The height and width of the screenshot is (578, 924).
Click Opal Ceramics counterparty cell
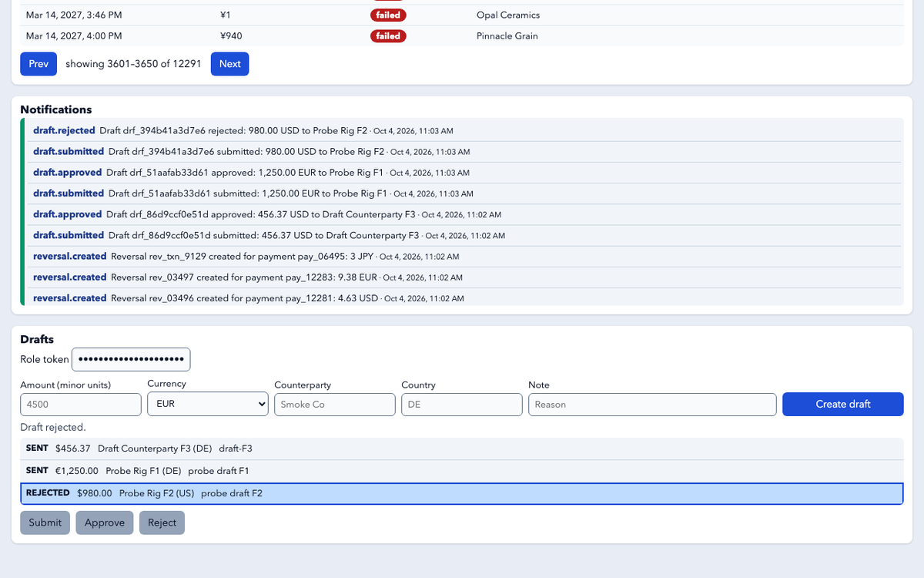pos(508,15)
